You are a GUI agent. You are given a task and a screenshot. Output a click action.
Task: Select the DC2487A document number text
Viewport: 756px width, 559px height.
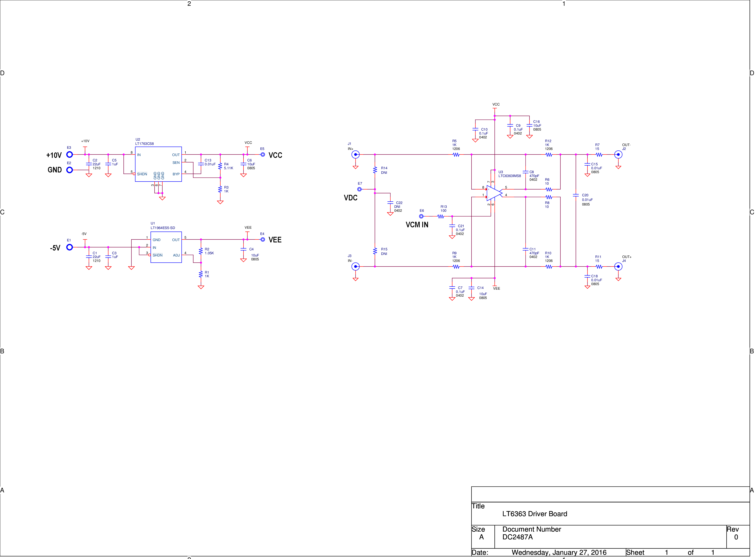517,537
